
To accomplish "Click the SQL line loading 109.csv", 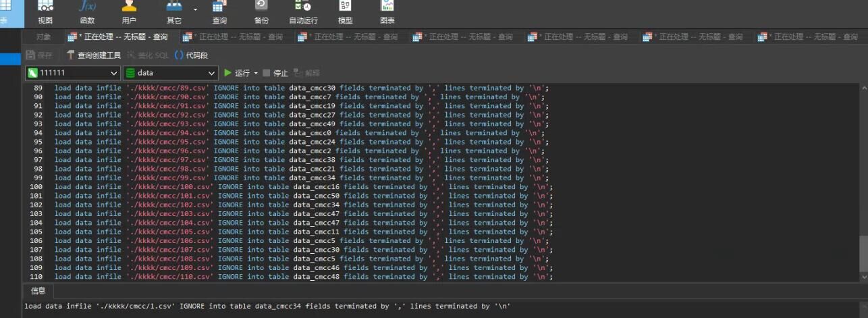I will (x=304, y=268).
